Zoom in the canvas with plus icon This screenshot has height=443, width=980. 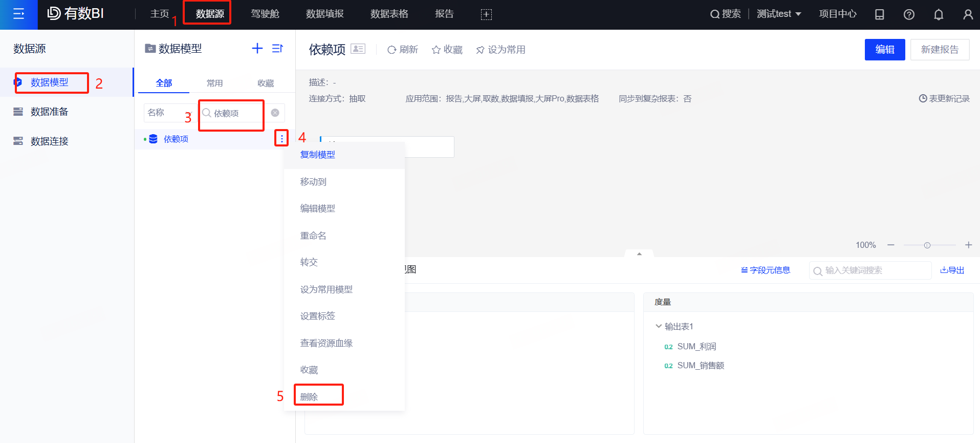tap(968, 245)
